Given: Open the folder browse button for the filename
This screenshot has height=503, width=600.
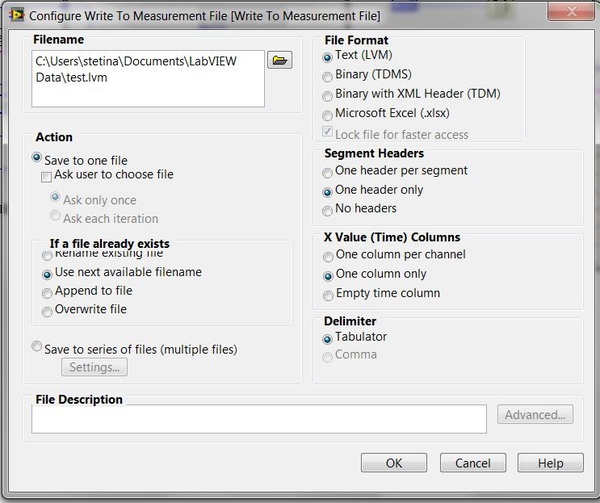Looking at the screenshot, I should [280, 60].
